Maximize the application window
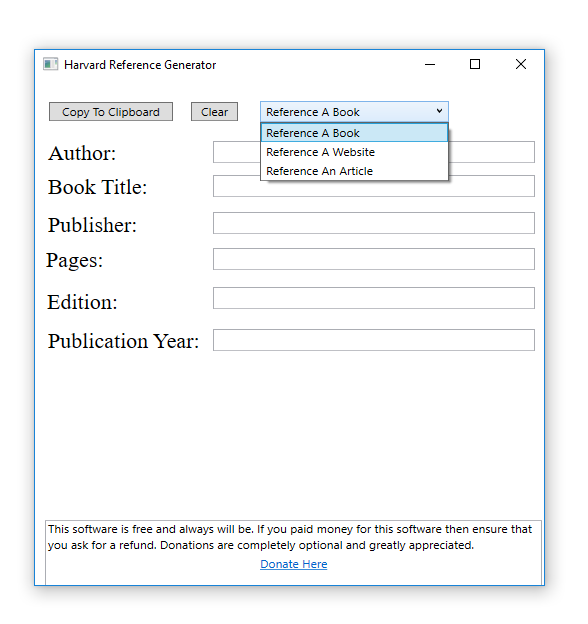Screen dimensions: 588x624 [475, 64]
